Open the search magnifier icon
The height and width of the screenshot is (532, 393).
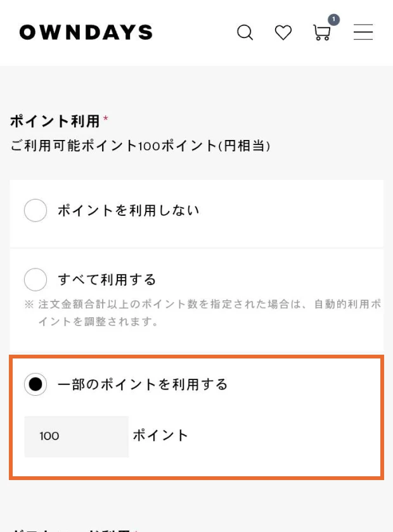(x=245, y=32)
